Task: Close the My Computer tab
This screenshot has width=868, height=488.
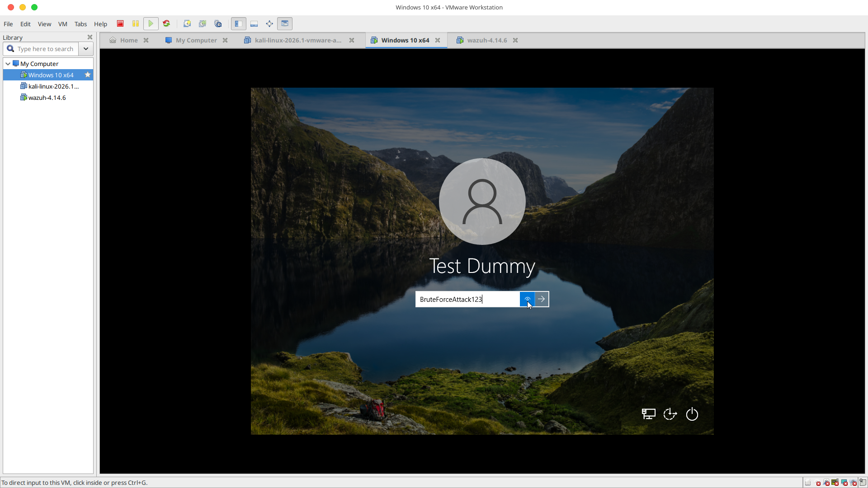Action: click(225, 40)
